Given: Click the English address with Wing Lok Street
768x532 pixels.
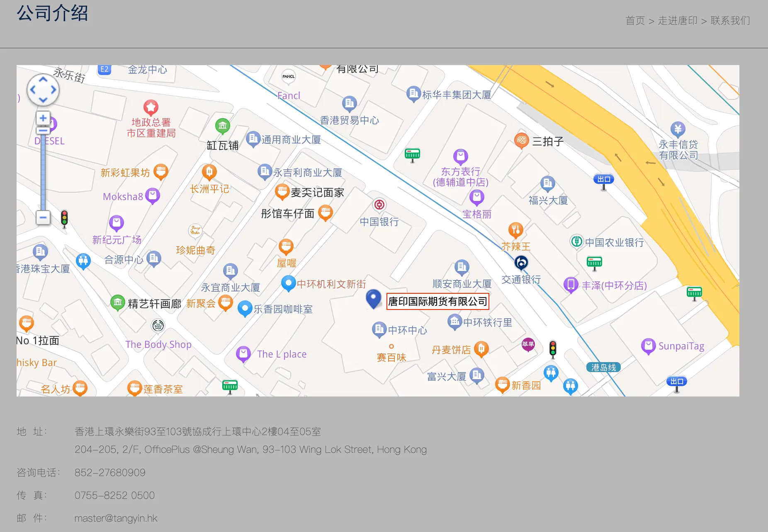Looking at the screenshot, I should click(x=250, y=450).
